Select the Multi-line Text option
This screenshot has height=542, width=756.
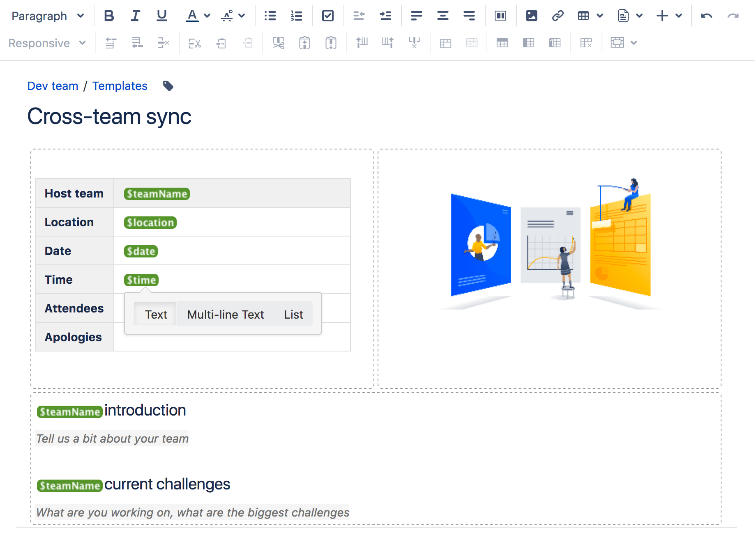225,315
